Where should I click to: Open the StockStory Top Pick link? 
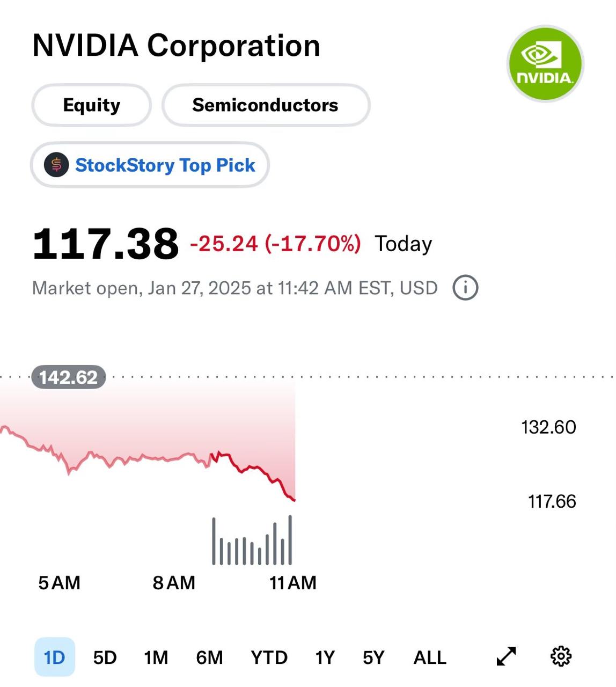(165, 165)
